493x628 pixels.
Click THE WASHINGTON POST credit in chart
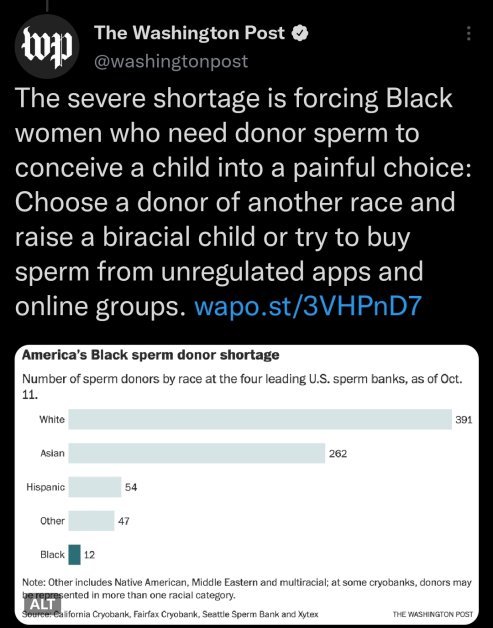[433, 614]
